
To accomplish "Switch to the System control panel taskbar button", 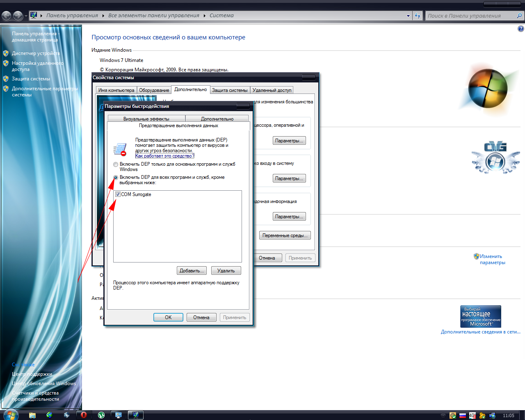I will [x=136, y=415].
